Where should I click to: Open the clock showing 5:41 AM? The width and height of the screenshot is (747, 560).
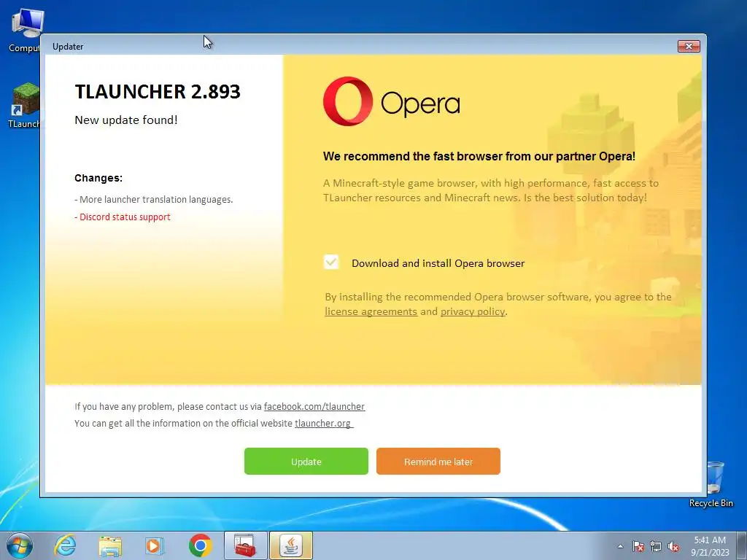coord(710,545)
